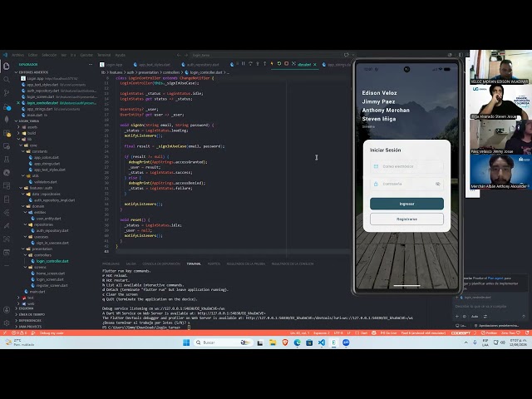
Task: Click Step Into in the debug toolbar
Action: (x=258, y=64)
